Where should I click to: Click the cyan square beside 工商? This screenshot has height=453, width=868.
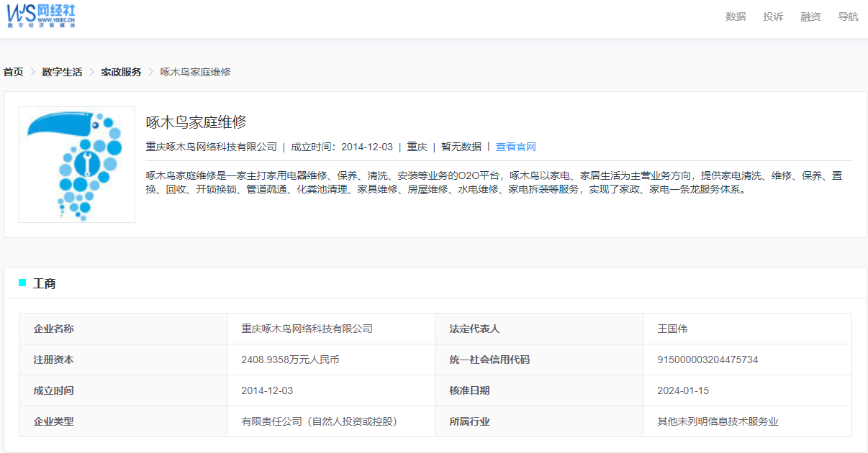point(22,283)
